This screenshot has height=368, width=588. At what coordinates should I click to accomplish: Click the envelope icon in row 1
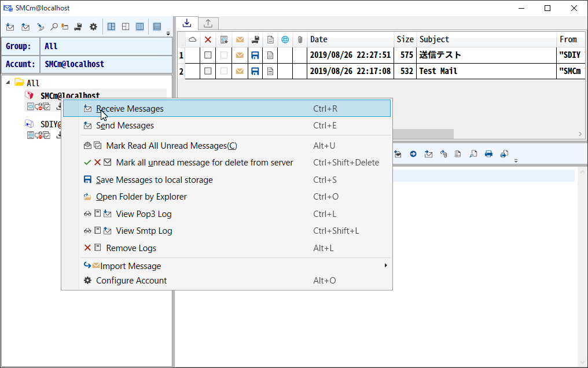click(240, 55)
